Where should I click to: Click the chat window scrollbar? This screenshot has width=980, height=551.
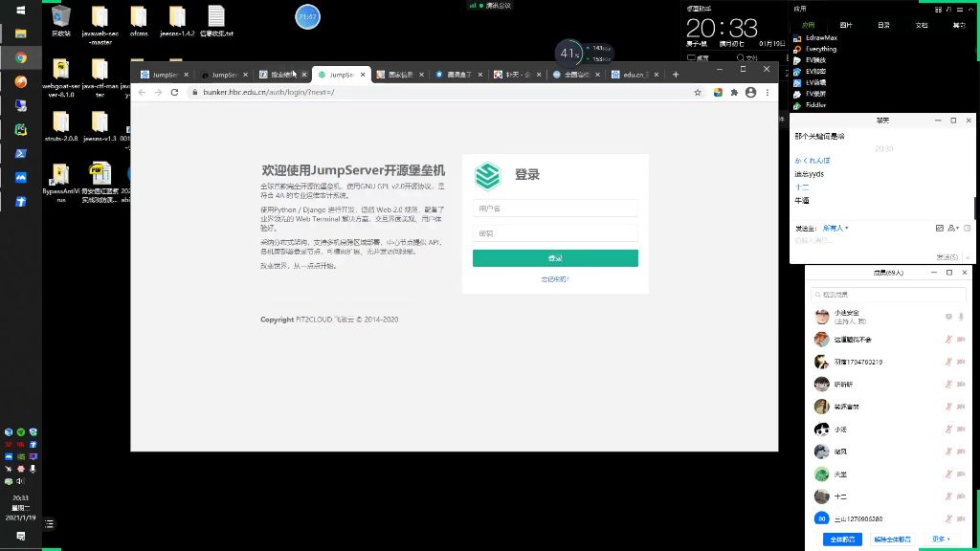coord(974,208)
